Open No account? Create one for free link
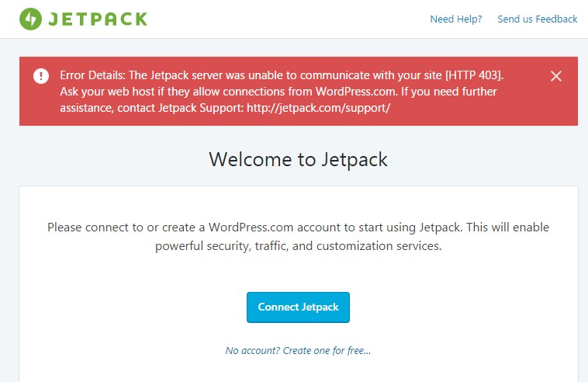 (298, 350)
